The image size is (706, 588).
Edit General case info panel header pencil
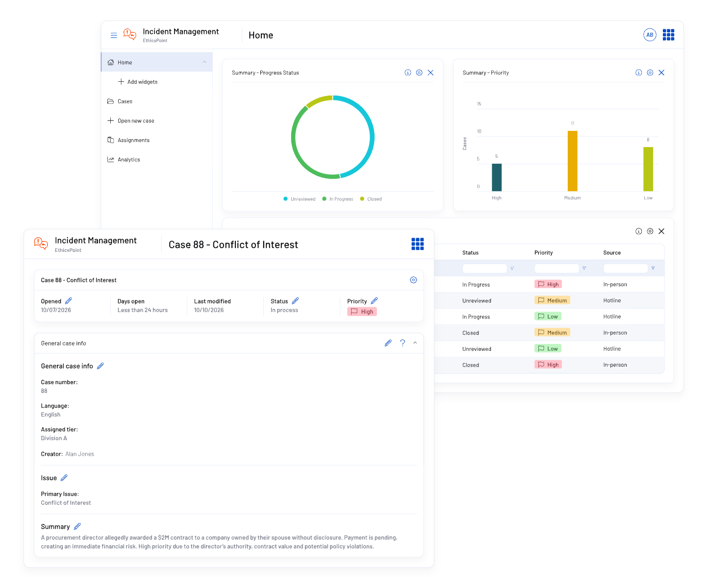[388, 343]
